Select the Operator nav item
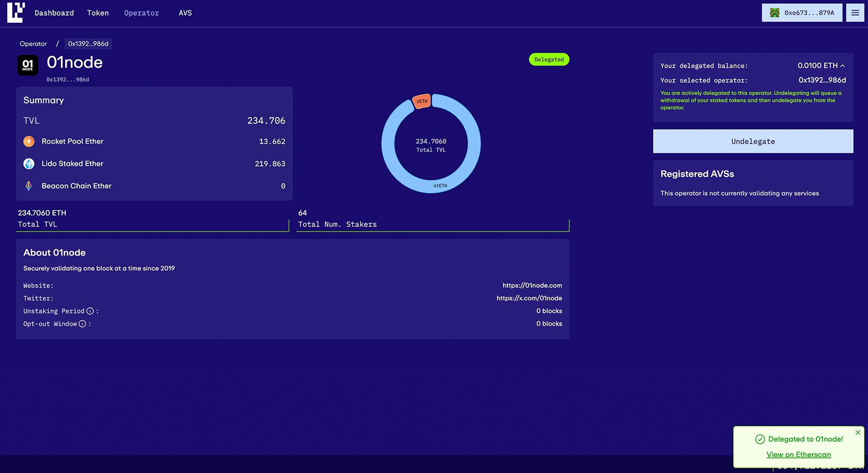Viewport: 868px width, 473px height. [x=142, y=13]
